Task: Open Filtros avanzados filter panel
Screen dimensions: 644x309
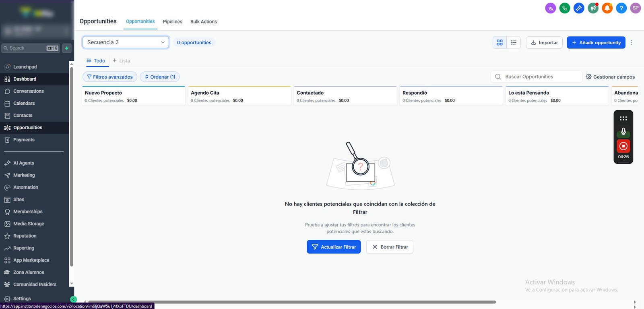Action: (110, 77)
